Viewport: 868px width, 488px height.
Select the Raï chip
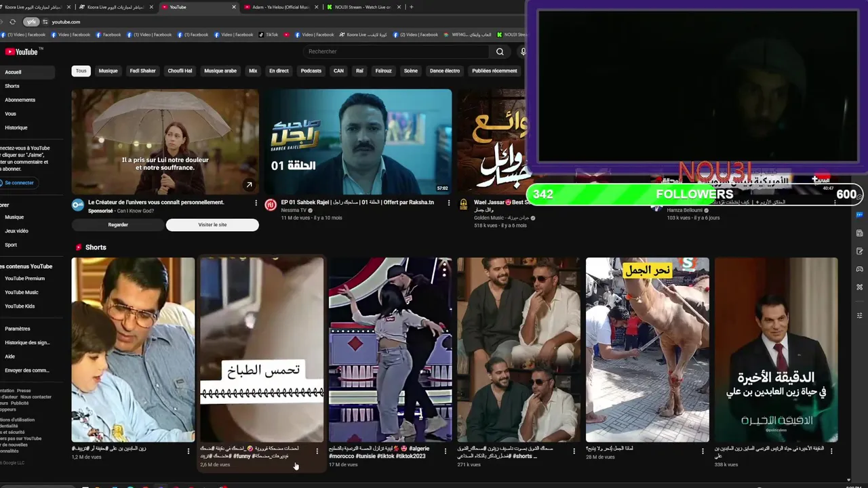359,70
